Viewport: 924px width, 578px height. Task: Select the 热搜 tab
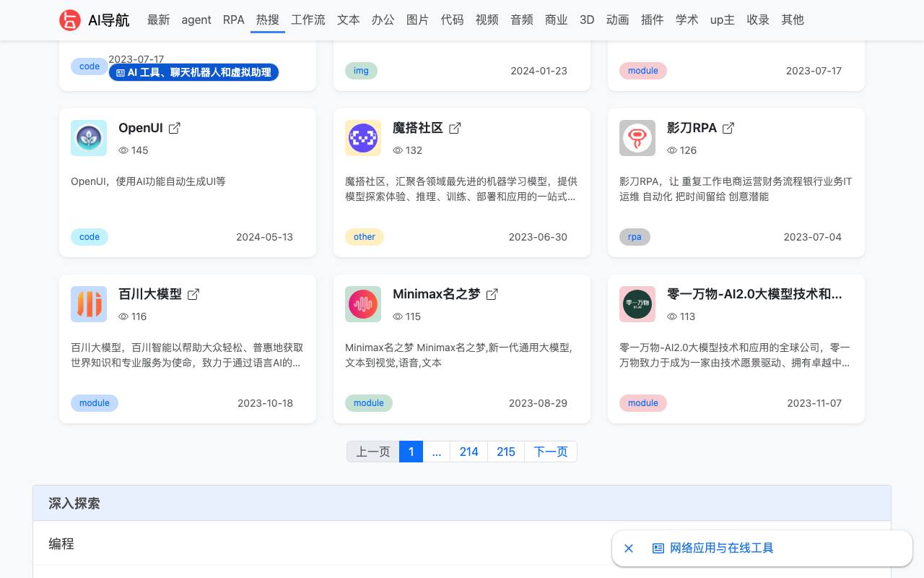point(268,20)
